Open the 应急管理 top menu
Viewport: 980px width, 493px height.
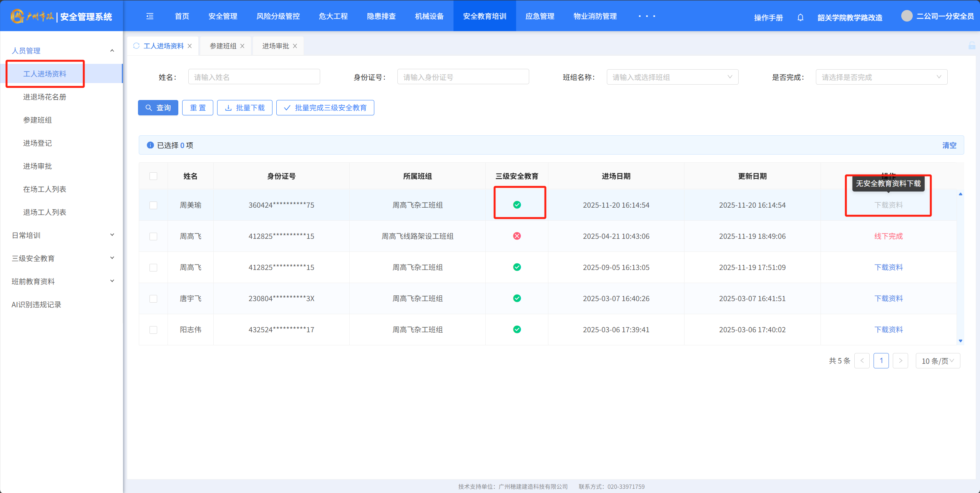(x=540, y=16)
